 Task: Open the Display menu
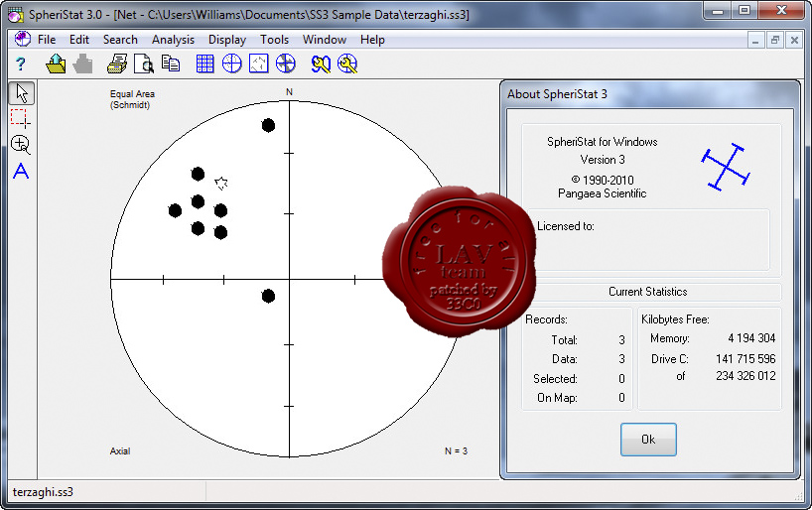226,40
